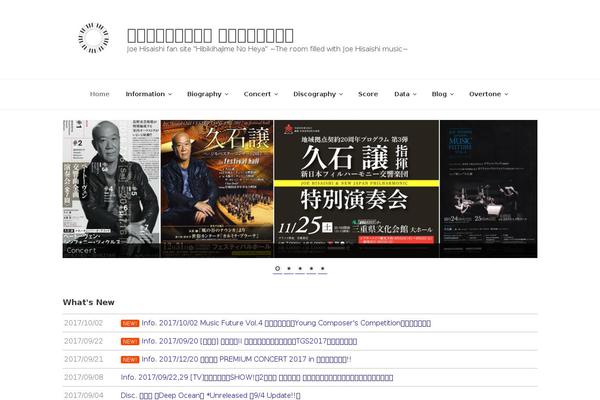The width and height of the screenshot is (600, 400).
Task: Click the NEW! badge on 2017/10/02 row
Action: 130,323
